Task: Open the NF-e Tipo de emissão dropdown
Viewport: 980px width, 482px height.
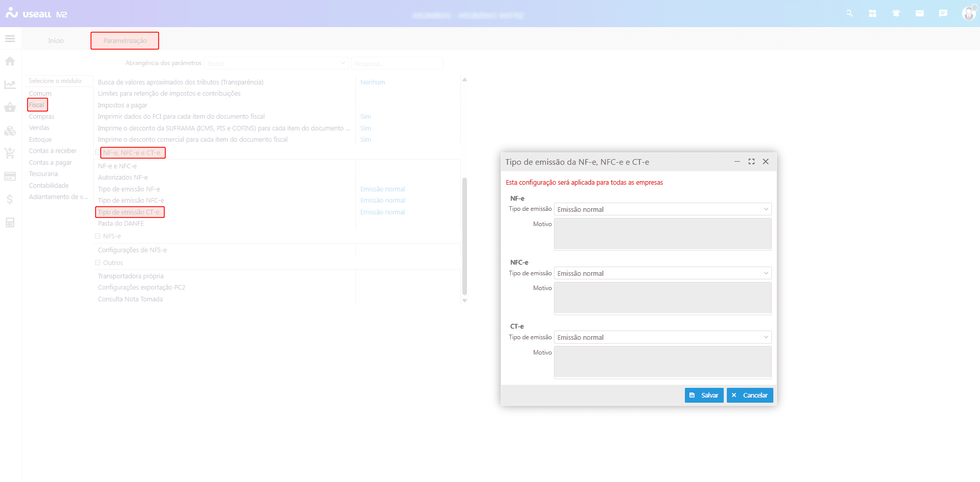Action: (x=662, y=209)
